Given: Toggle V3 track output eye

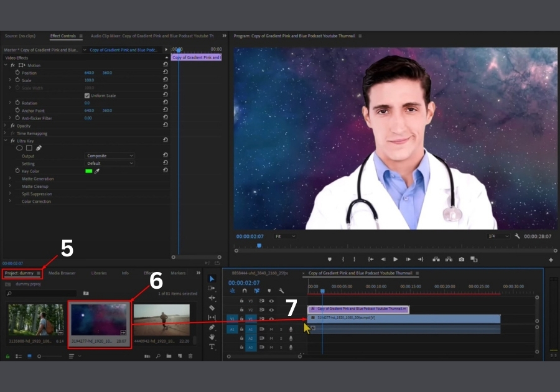Looking at the screenshot, I should click(x=271, y=301).
